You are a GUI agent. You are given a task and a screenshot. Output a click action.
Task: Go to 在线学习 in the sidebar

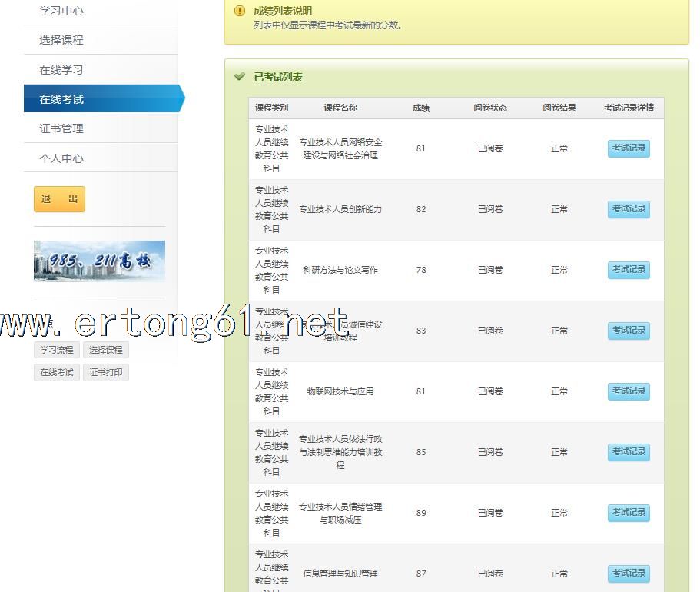pos(61,70)
